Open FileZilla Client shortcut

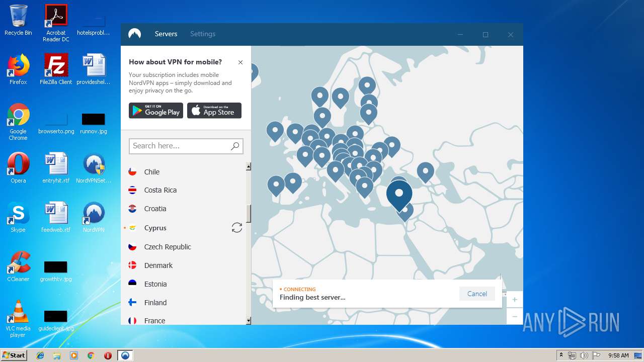(56, 69)
